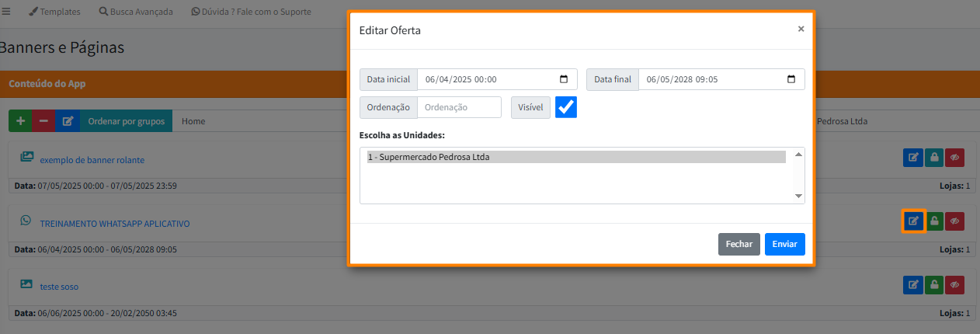Toggle visibility eye for exemplo de banner rolante
This screenshot has height=334, width=980.
pos(954,158)
